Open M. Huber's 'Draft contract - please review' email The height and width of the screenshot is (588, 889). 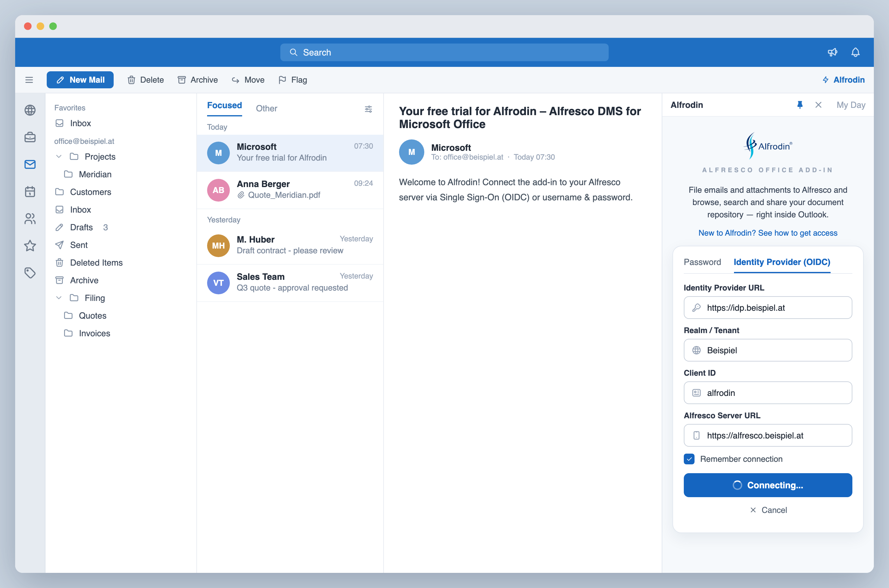click(290, 246)
